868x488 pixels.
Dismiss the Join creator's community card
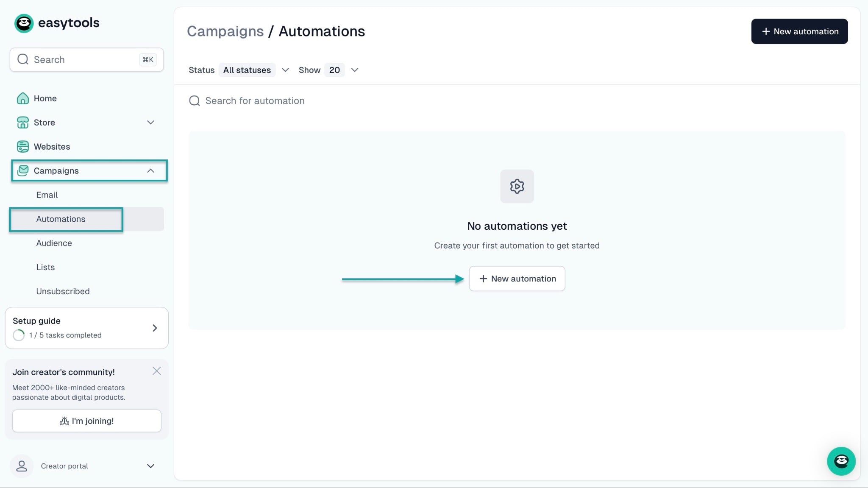point(156,371)
